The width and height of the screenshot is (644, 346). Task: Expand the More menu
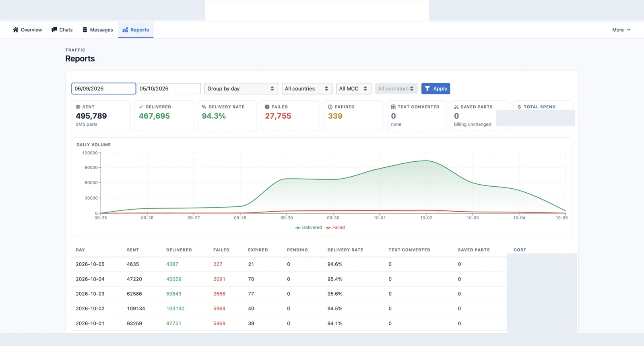tap(621, 30)
